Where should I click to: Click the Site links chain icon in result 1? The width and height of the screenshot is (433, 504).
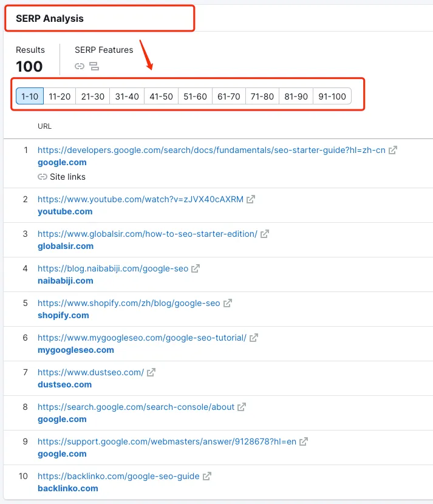[43, 177]
